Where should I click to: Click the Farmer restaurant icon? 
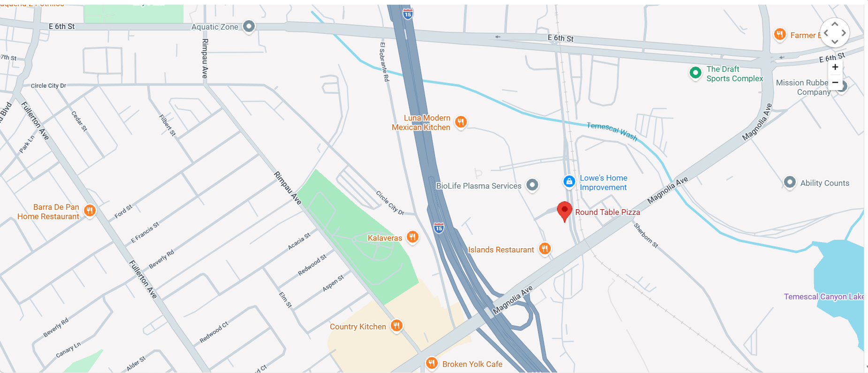780,34
